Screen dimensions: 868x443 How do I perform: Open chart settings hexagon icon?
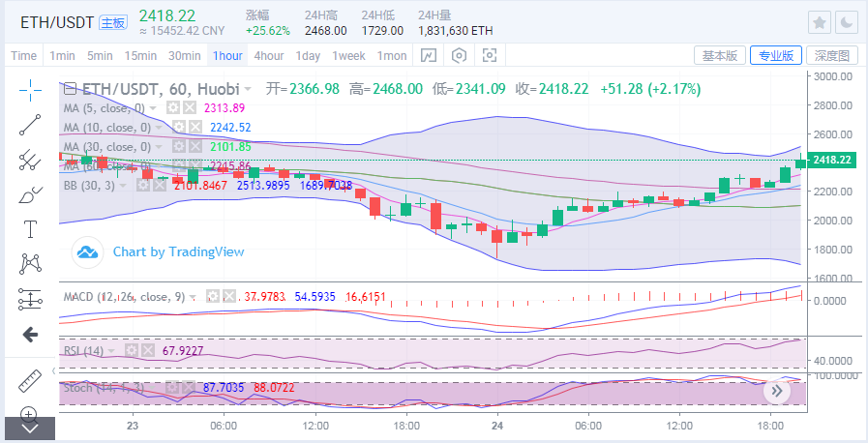[460, 55]
